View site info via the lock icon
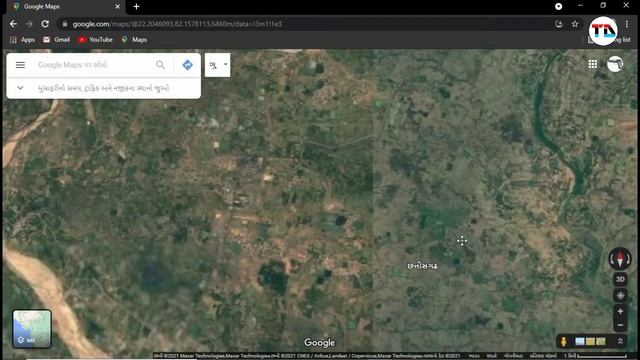640x360 pixels. click(x=64, y=24)
